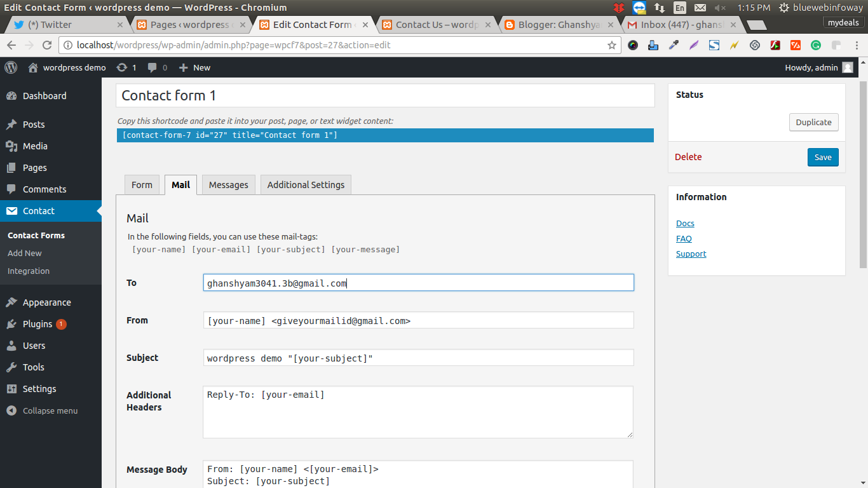This screenshot has width=868, height=488.
Task: Open Comments from the admin sidebar
Action: point(44,189)
